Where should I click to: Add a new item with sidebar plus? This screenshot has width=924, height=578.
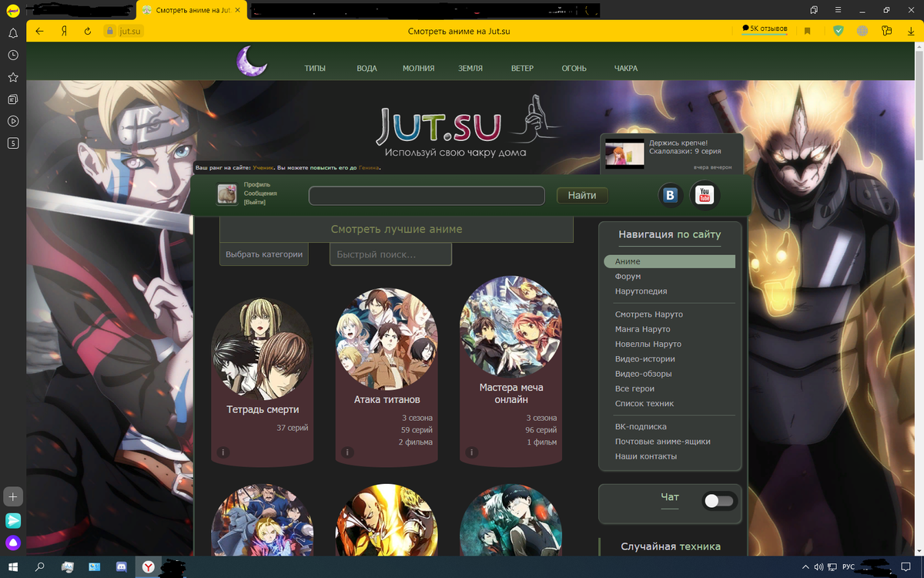[x=13, y=496]
